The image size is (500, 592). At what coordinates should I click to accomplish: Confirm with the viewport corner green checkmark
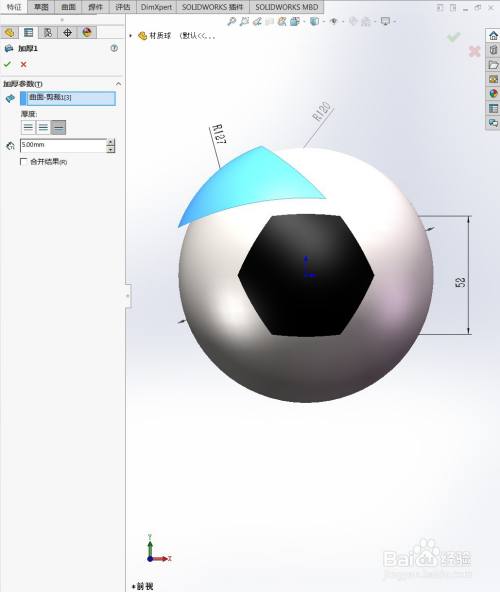[454, 37]
